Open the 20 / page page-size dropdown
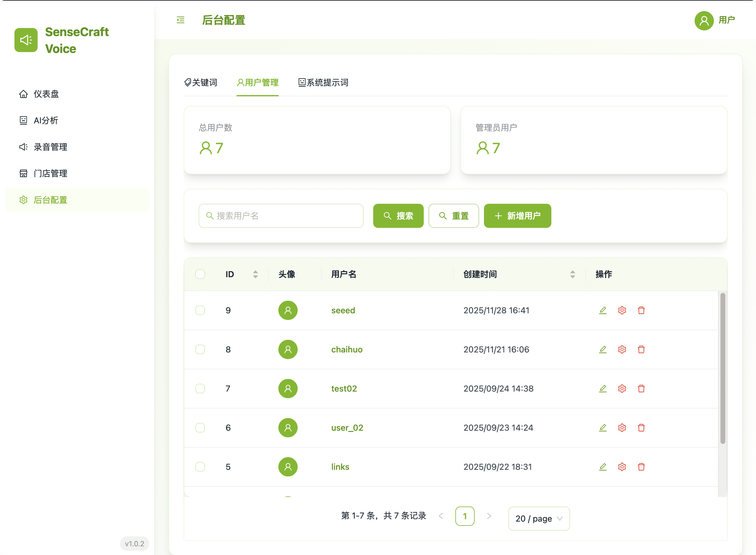Viewport: 756px width, 555px height. pyautogui.click(x=538, y=518)
